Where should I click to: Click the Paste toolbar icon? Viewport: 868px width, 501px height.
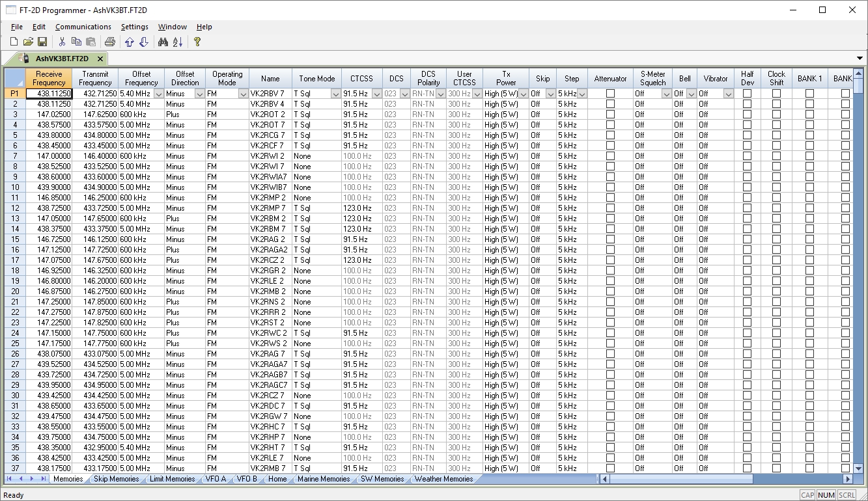91,42
